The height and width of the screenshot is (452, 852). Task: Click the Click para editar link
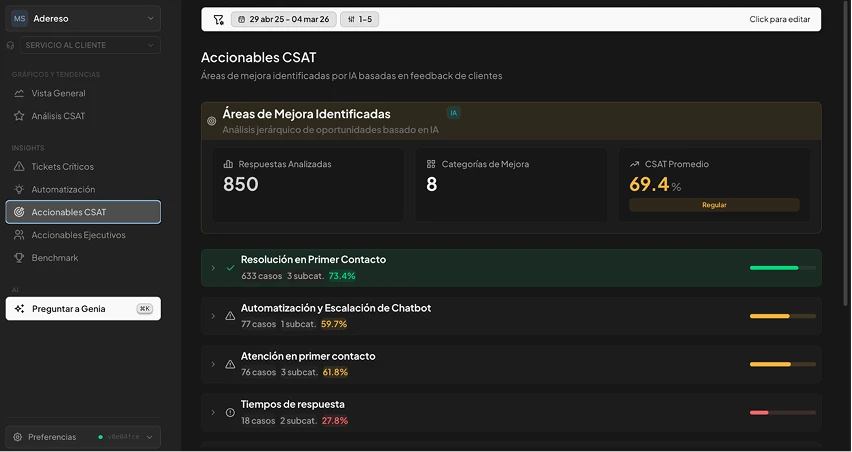click(780, 20)
